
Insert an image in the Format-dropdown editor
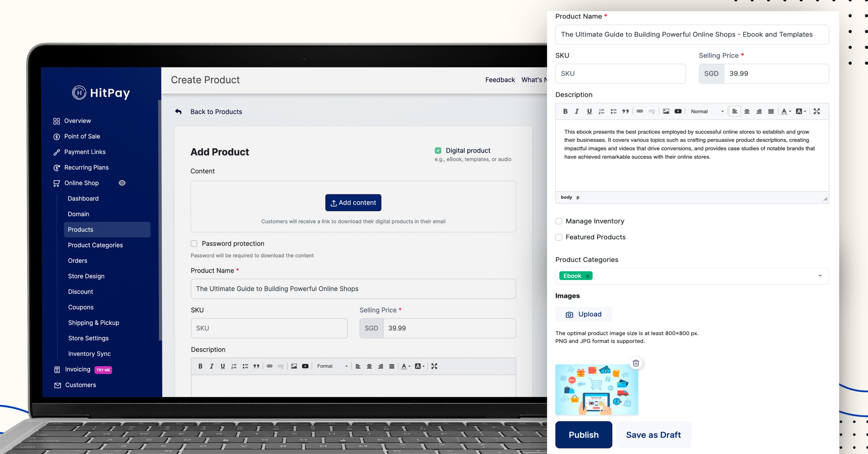pyautogui.click(x=294, y=366)
